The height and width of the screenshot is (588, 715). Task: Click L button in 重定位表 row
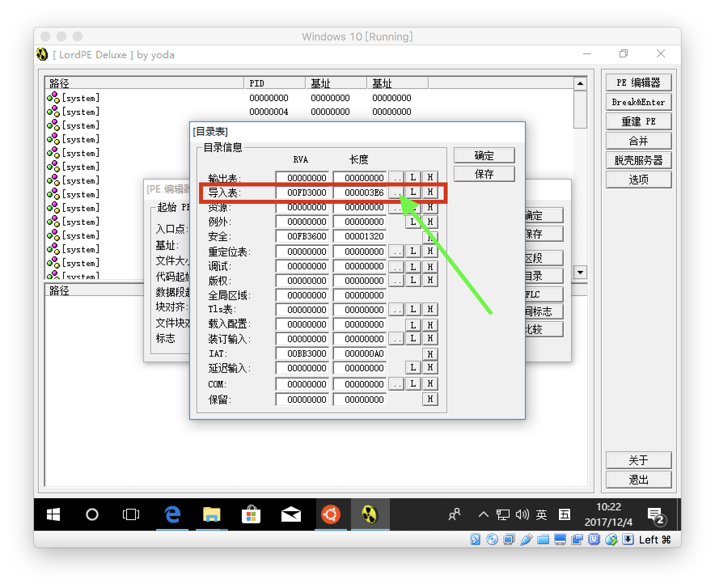[413, 251]
